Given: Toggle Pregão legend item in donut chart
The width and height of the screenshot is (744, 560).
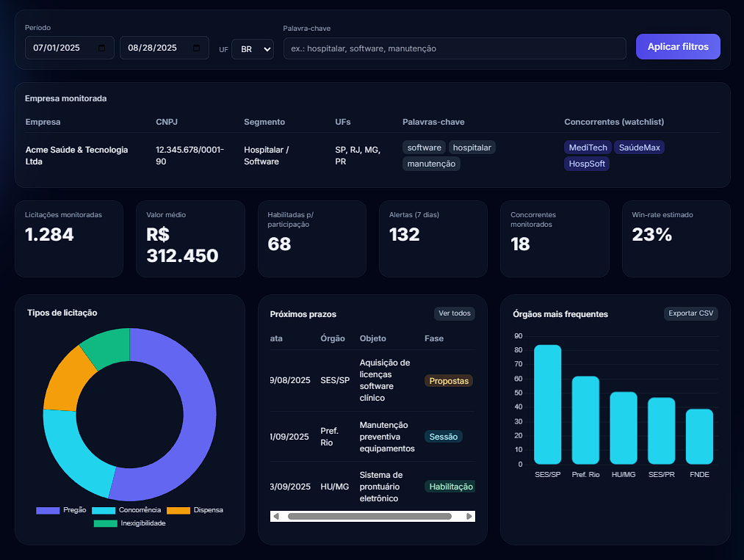Looking at the screenshot, I should click(62, 510).
